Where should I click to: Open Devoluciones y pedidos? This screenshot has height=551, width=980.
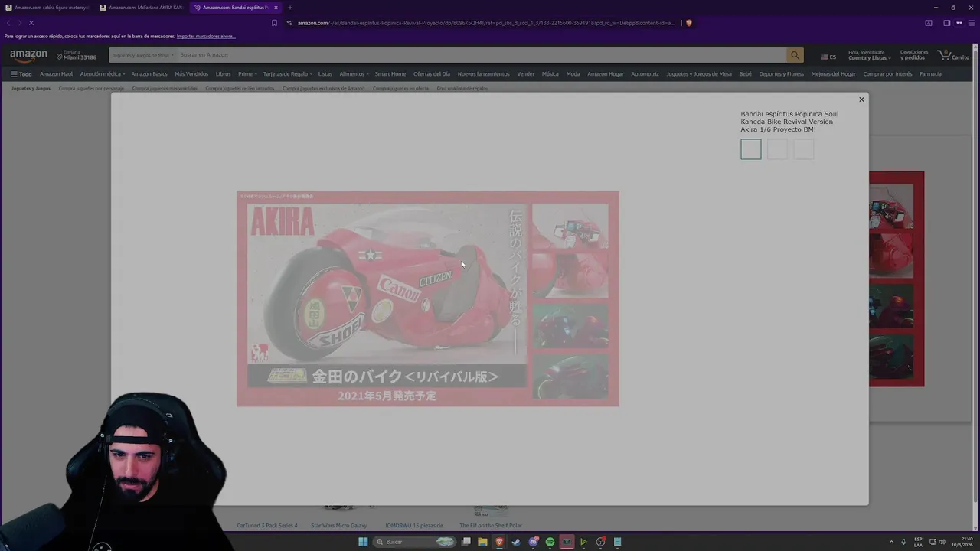coord(914,55)
